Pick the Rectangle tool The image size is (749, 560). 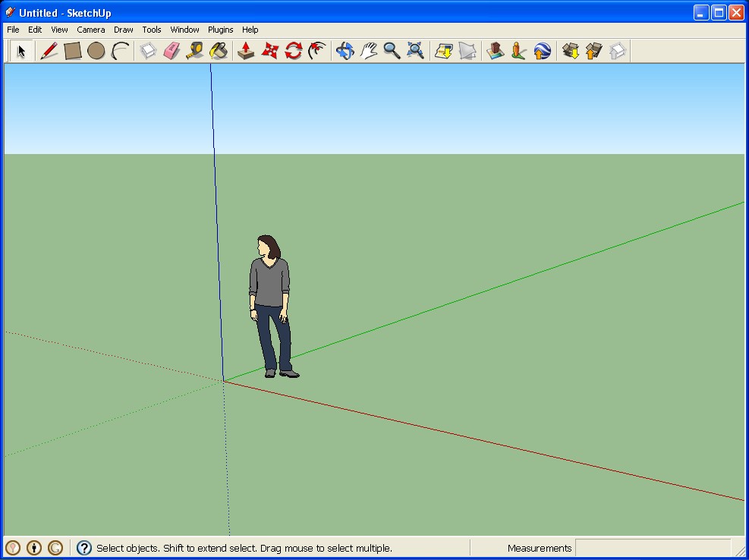pyautogui.click(x=73, y=51)
